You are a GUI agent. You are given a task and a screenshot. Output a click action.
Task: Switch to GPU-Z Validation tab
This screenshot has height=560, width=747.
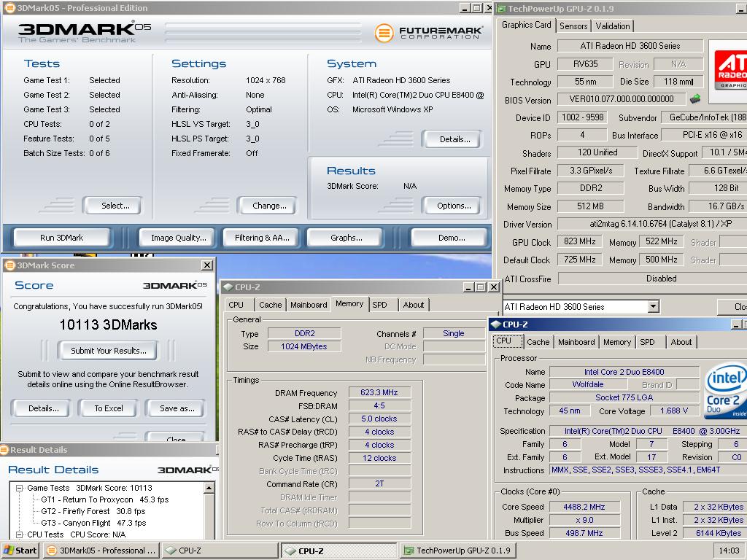pos(612,26)
